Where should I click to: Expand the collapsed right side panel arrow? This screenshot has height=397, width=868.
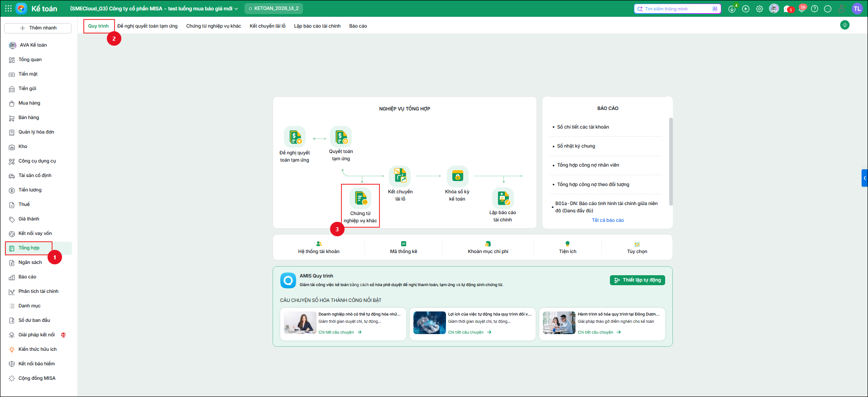pyautogui.click(x=864, y=178)
